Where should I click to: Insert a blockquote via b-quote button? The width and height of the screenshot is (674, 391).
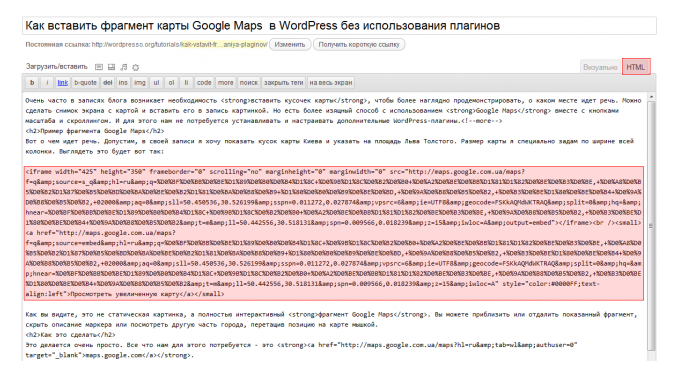[x=86, y=82]
